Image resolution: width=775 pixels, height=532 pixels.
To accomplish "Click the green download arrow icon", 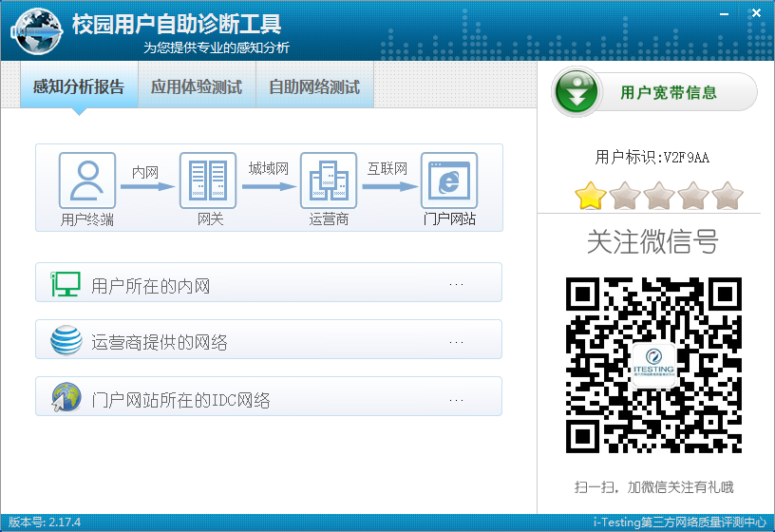I will click(x=577, y=92).
